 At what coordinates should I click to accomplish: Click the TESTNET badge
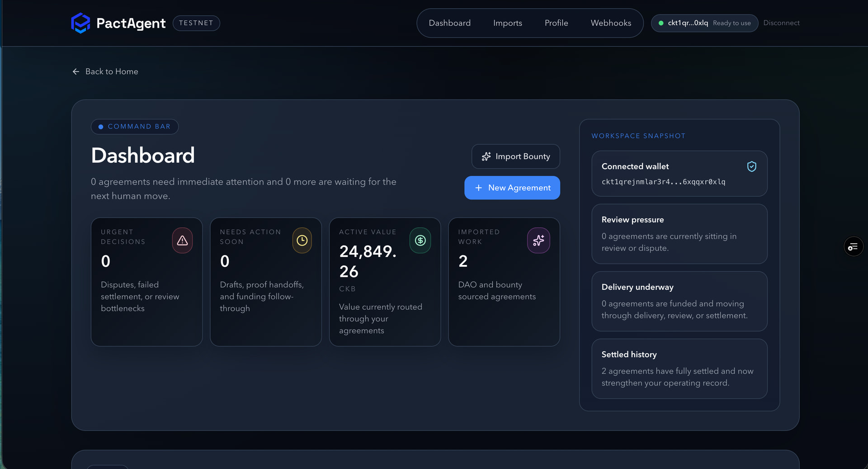(196, 23)
